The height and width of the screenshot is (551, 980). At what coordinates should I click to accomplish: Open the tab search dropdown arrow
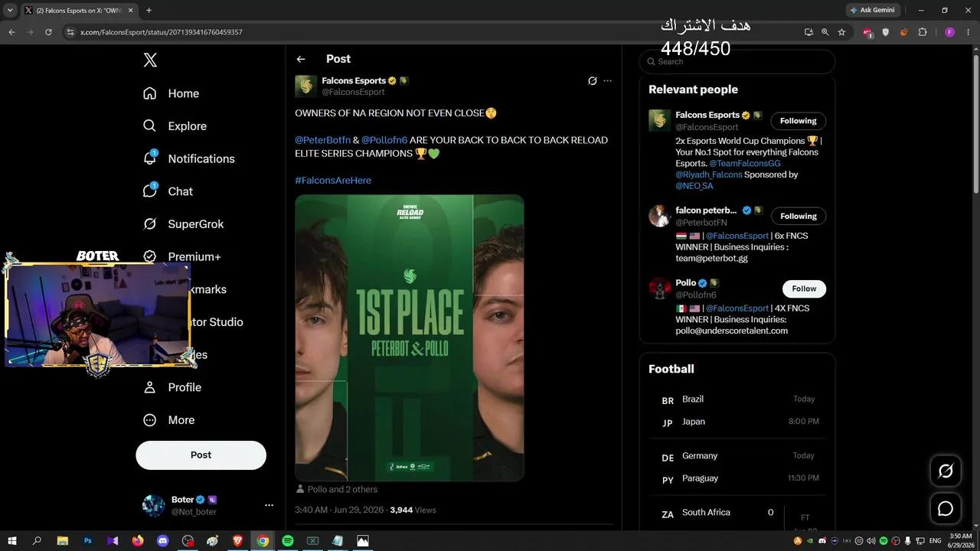tap(10, 10)
